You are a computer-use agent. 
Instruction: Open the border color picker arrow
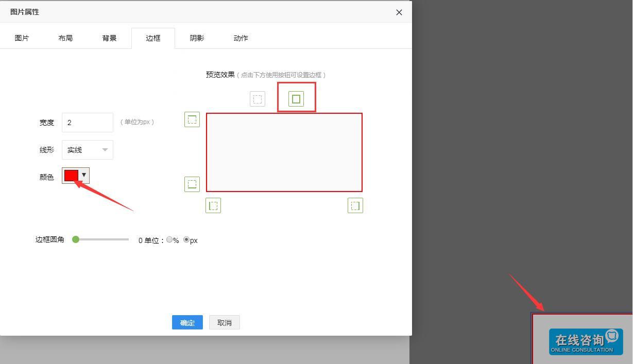click(84, 175)
